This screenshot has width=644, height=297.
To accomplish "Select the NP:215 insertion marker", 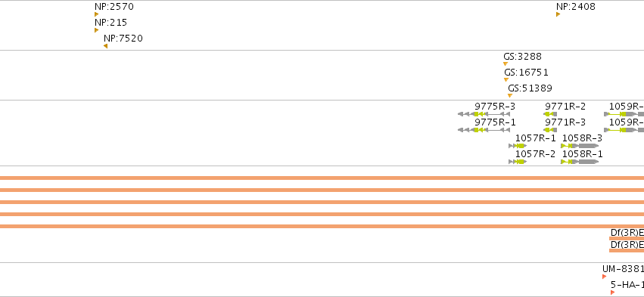I will point(97,30).
